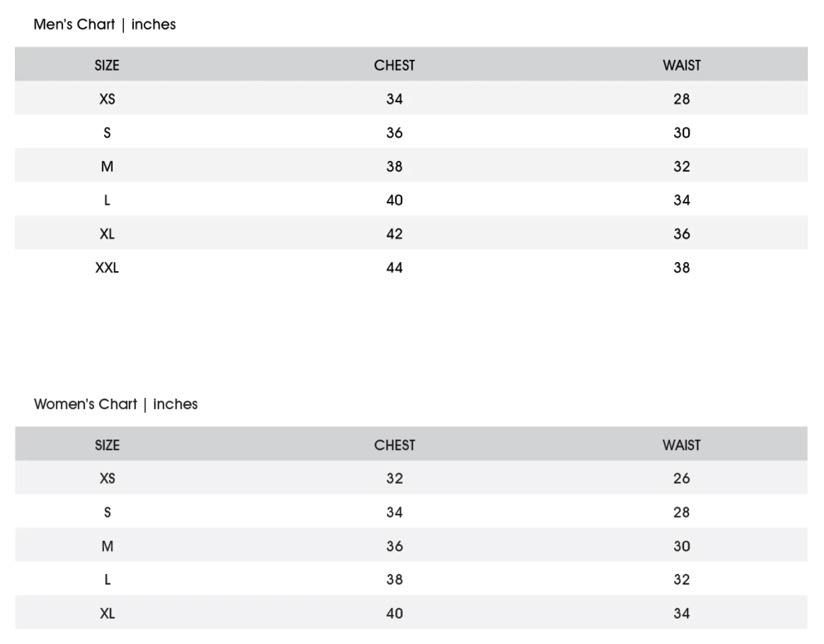Image resolution: width=824 pixels, height=644 pixels.
Task: Click Men's chest value 44
Action: pos(394,268)
